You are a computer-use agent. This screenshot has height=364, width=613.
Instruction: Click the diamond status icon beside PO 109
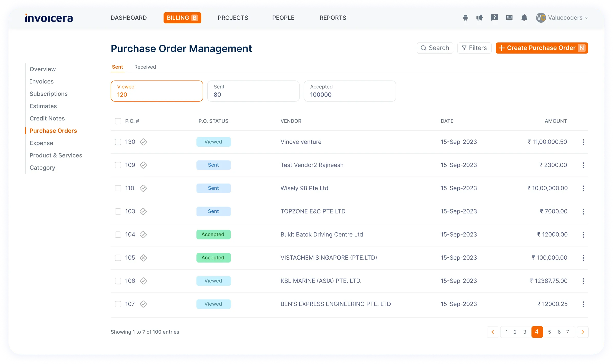click(143, 165)
